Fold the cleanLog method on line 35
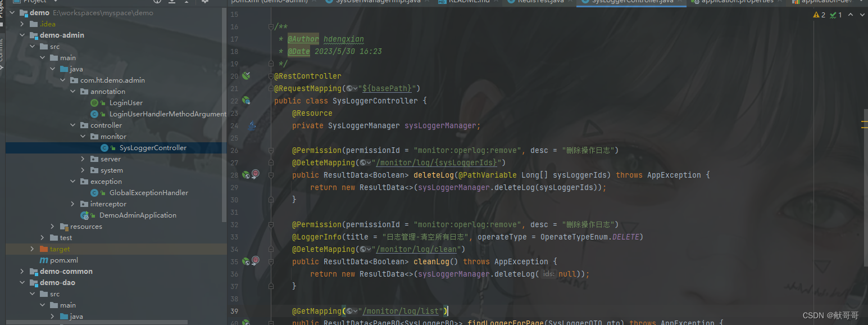The height and width of the screenshot is (325, 868). [x=271, y=261]
